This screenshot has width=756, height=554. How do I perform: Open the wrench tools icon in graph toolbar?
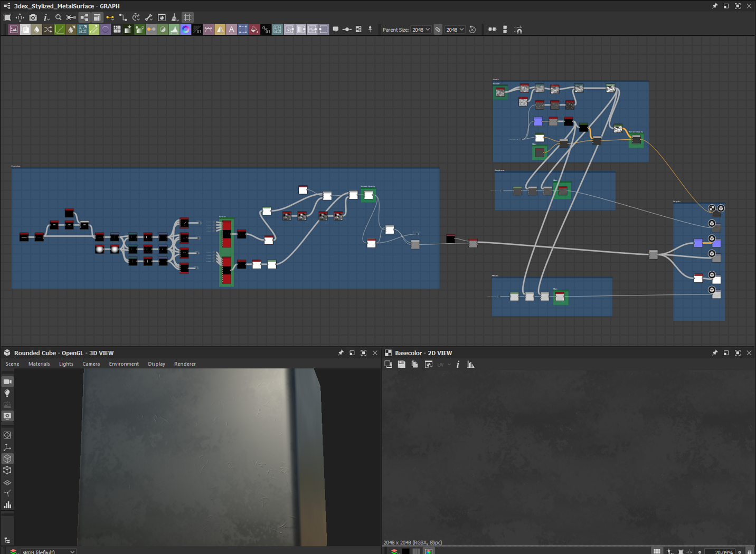point(149,17)
